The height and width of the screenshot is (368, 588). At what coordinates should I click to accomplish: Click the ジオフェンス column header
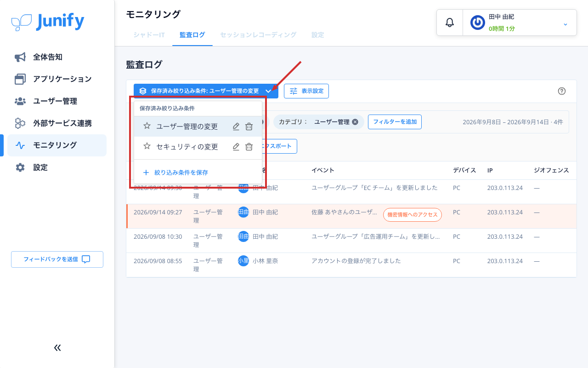(551, 170)
